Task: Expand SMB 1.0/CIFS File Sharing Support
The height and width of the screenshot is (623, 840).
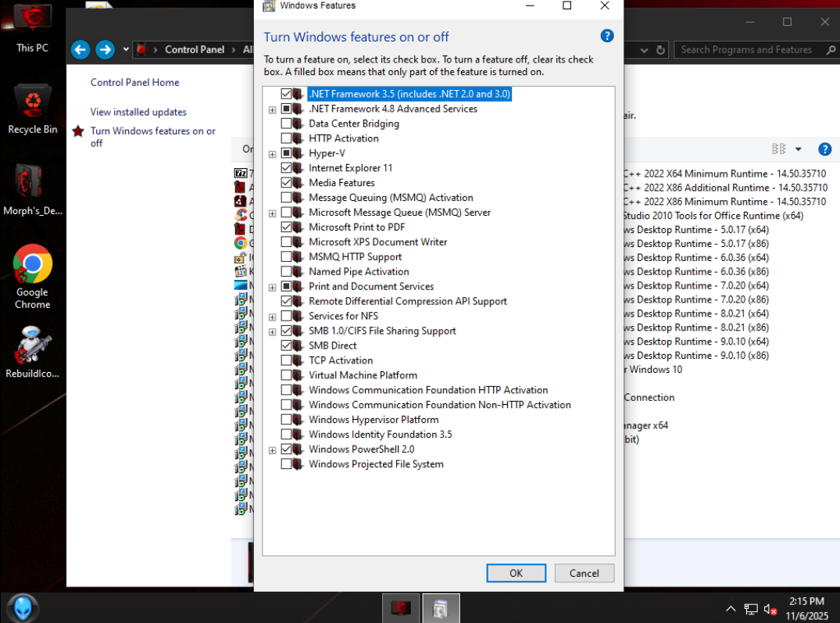Action: [272, 332]
